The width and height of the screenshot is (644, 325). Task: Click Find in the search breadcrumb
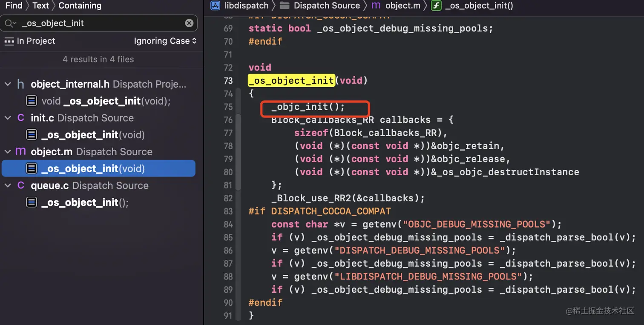click(14, 6)
